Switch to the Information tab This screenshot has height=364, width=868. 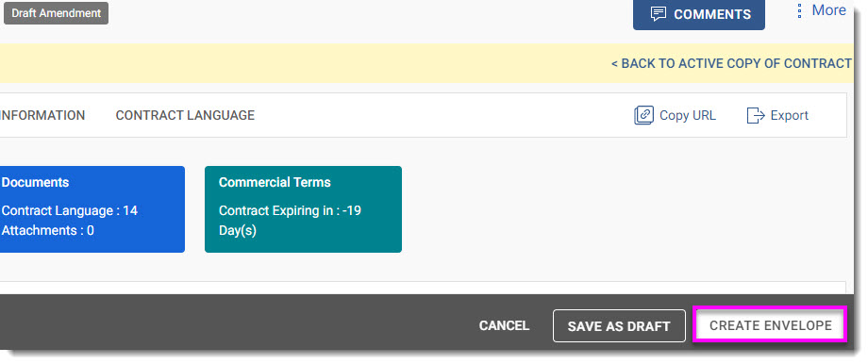[x=42, y=115]
